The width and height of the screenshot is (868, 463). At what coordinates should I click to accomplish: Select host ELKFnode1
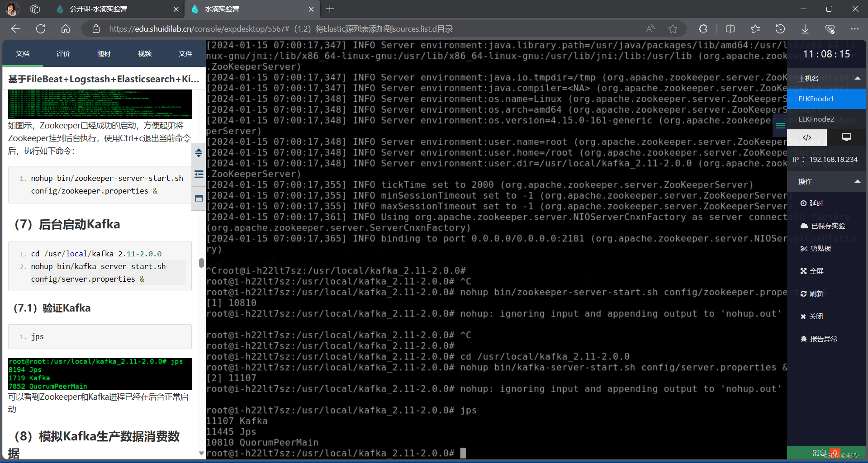826,99
